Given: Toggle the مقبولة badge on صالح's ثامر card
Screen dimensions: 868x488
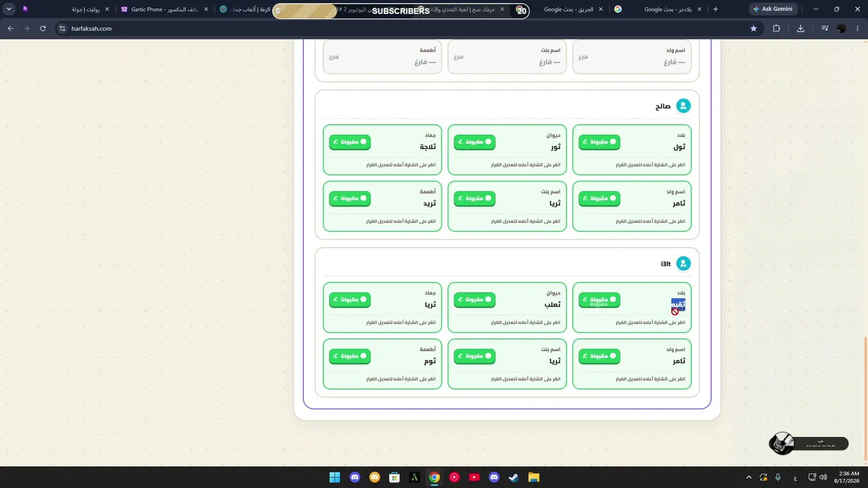Looking at the screenshot, I should click(x=599, y=199).
